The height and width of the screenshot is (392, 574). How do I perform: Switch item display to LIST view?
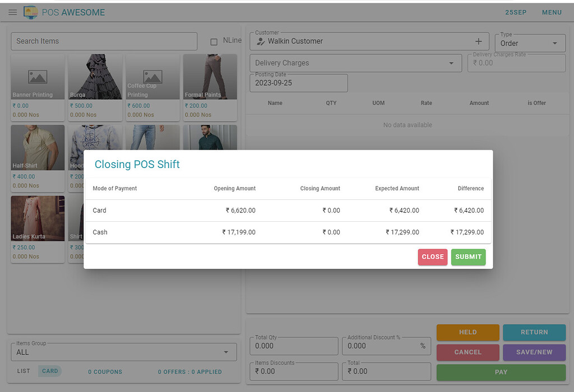pyautogui.click(x=23, y=371)
